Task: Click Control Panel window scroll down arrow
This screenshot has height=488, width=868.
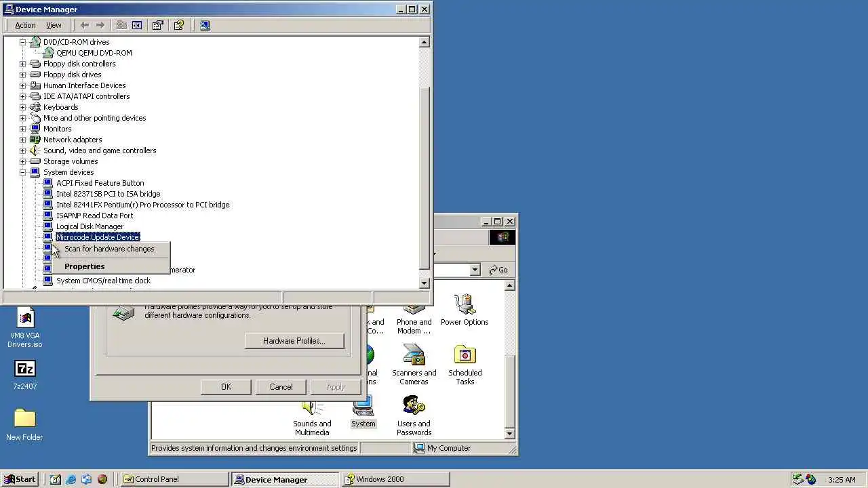Action: click(x=510, y=434)
